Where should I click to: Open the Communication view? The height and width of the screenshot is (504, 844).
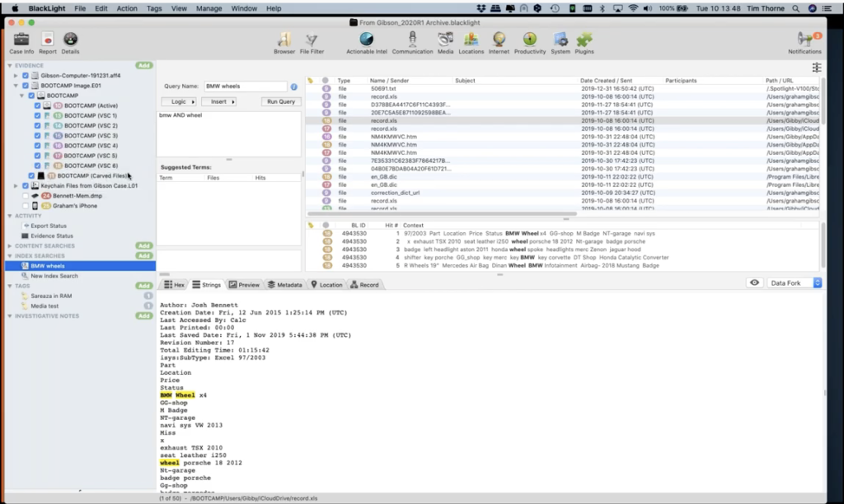412,43
